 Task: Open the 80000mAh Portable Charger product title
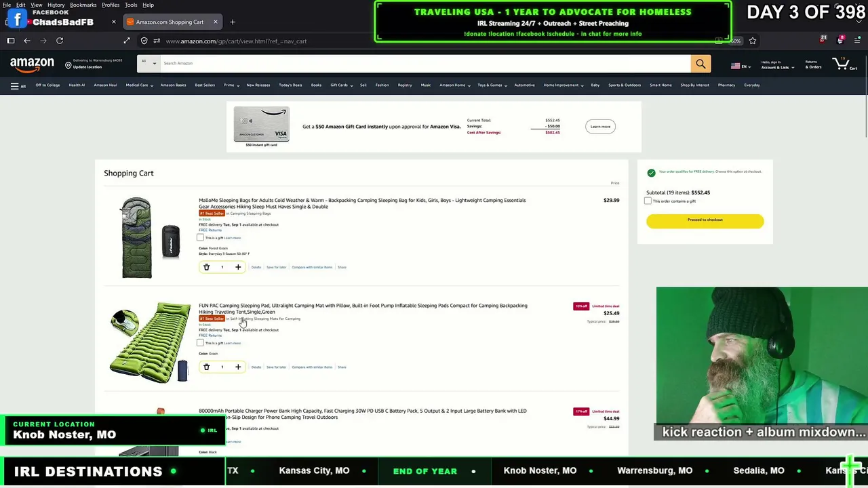tap(362, 414)
